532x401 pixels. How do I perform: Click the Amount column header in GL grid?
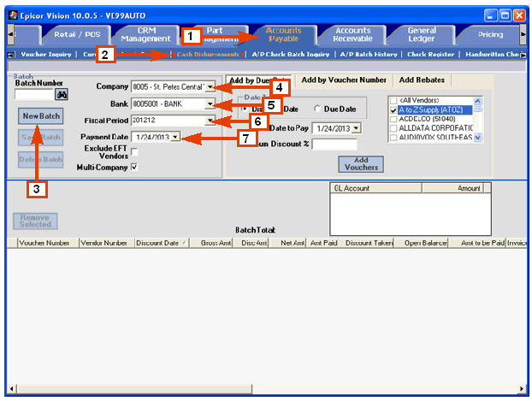point(452,188)
